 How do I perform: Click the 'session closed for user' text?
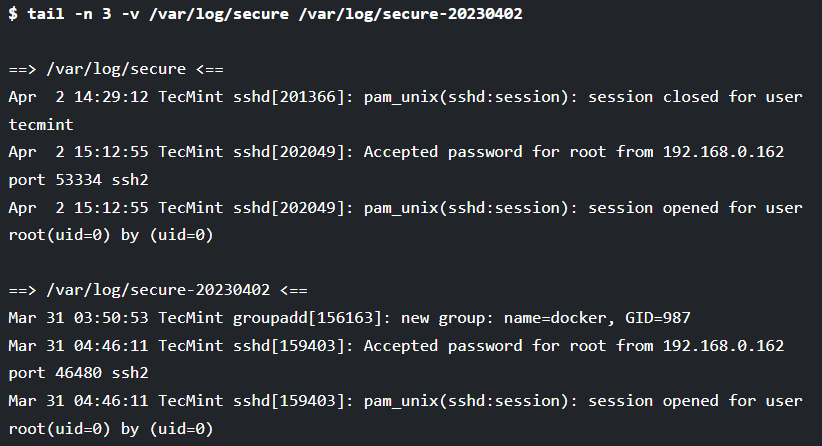tap(695, 97)
